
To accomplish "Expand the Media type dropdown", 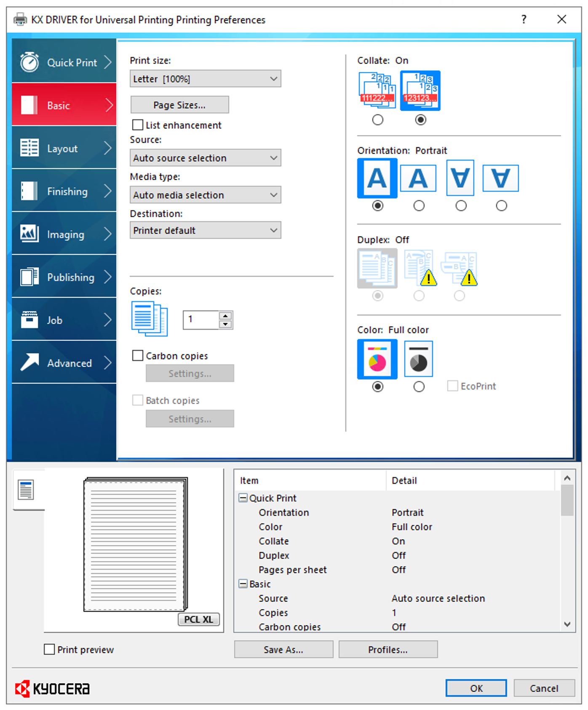I will point(205,195).
